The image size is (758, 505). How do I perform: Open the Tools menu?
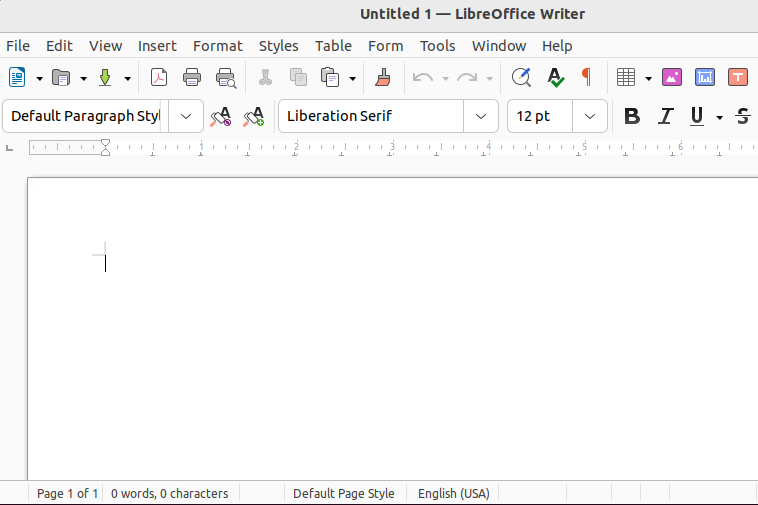point(437,46)
